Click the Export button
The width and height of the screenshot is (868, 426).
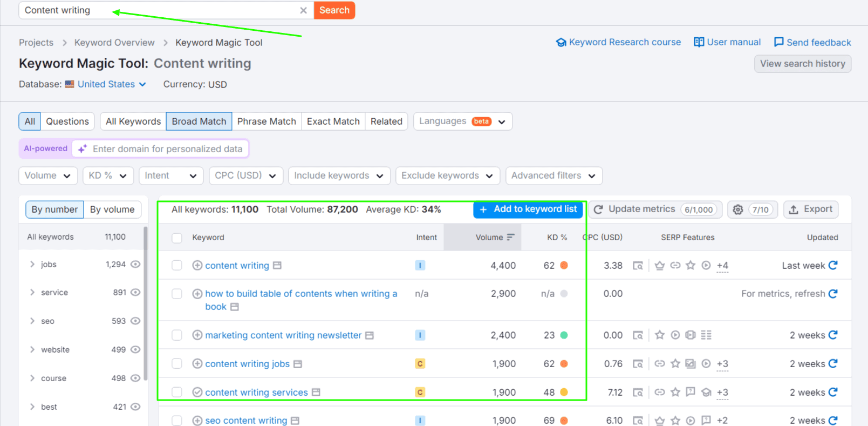tap(811, 209)
